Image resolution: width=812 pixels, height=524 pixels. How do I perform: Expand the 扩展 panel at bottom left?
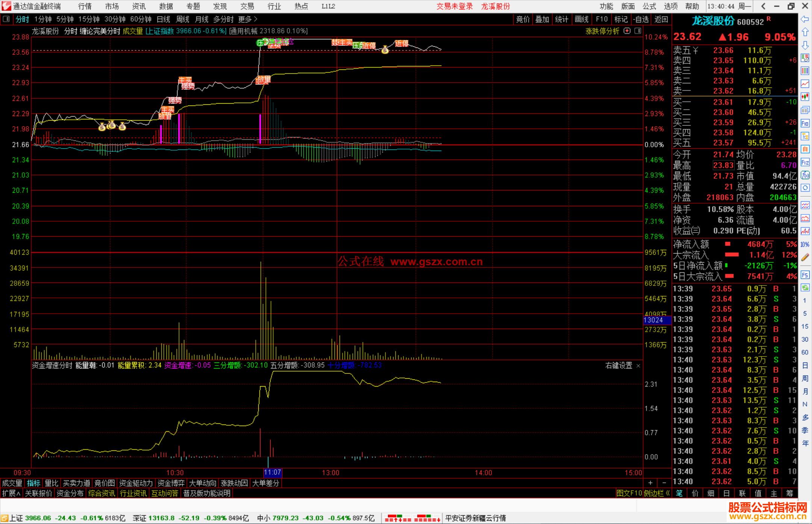(11, 493)
